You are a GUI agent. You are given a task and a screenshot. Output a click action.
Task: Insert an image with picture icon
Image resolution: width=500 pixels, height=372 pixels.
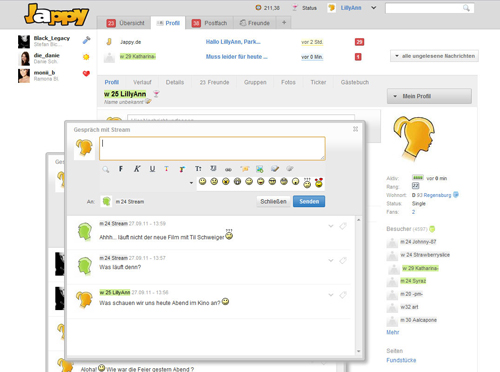260,169
